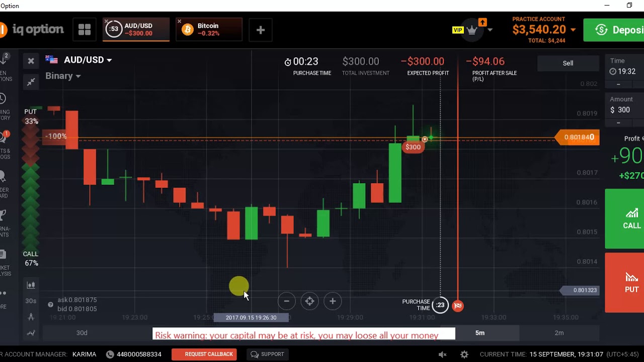Select the AUD/USD asset tab
This screenshot has width=644, height=362.
pyautogui.click(x=136, y=30)
